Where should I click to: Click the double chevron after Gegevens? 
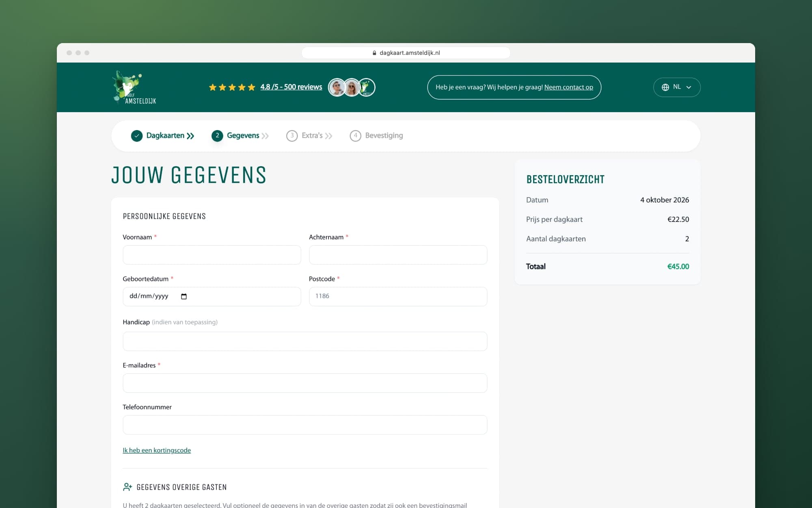tap(265, 136)
